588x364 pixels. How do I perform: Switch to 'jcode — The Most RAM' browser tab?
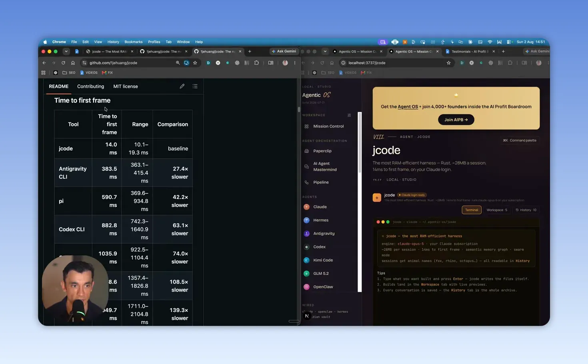point(109,51)
